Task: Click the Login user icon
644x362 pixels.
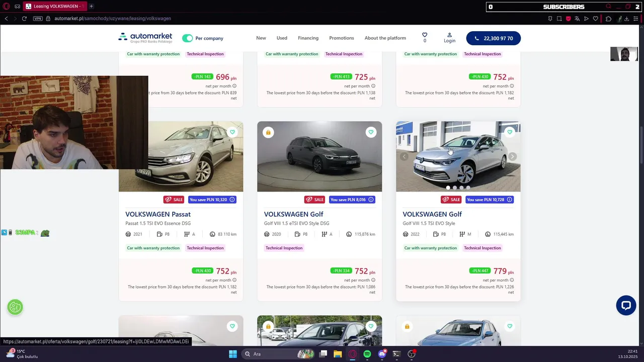Action: tap(449, 35)
